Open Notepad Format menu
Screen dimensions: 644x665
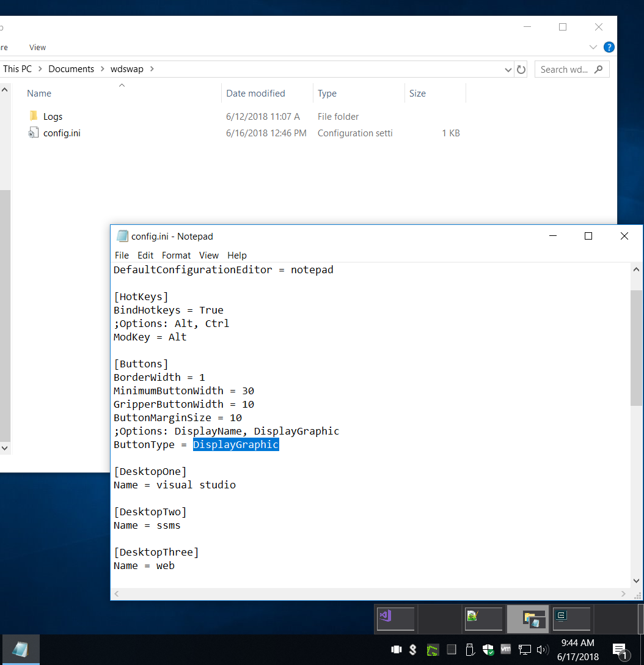[x=177, y=255]
